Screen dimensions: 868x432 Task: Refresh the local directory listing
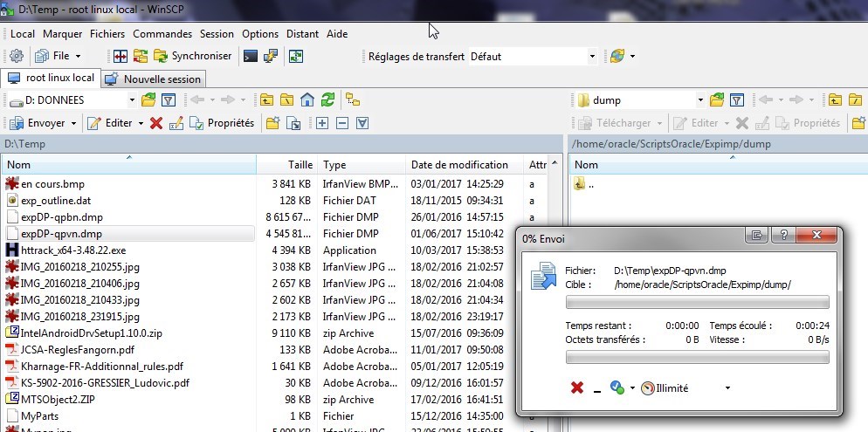coord(327,99)
